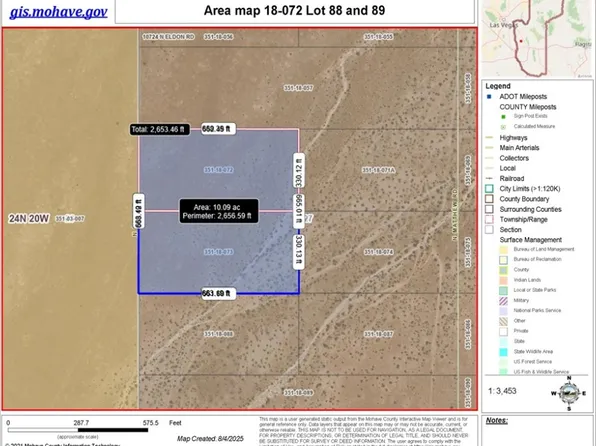Click the Main Arterials line symbol
Screen dimensions: 596x446
[x=490, y=148]
